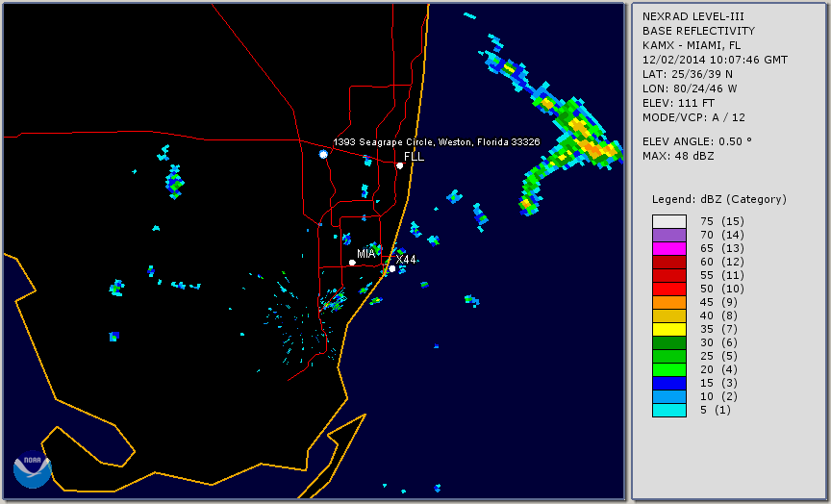Screen dimensions: 831x504
Task: Click the NOAA logo icon
Action: (33, 469)
